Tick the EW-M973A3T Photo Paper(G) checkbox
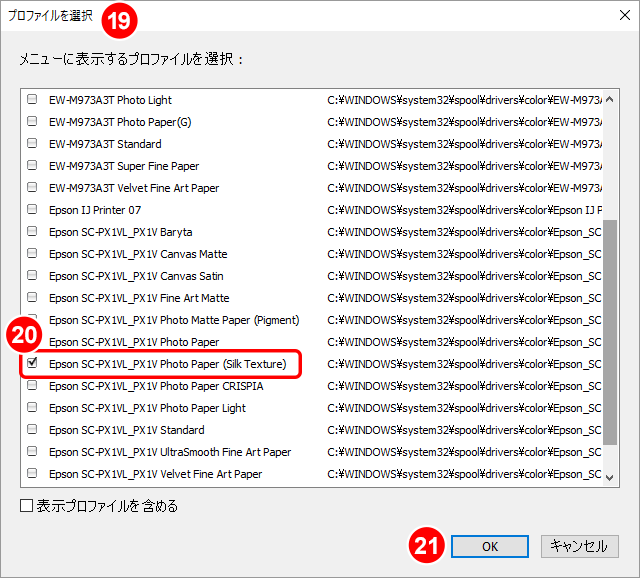Image resolution: width=640 pixels, height=578 pixels. pos(32,122)
